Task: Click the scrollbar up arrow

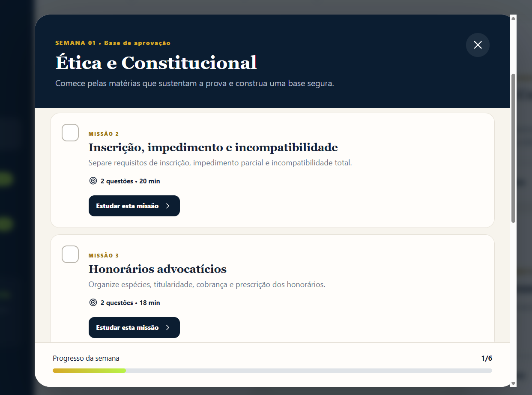Action: click(x=514, y=18)
